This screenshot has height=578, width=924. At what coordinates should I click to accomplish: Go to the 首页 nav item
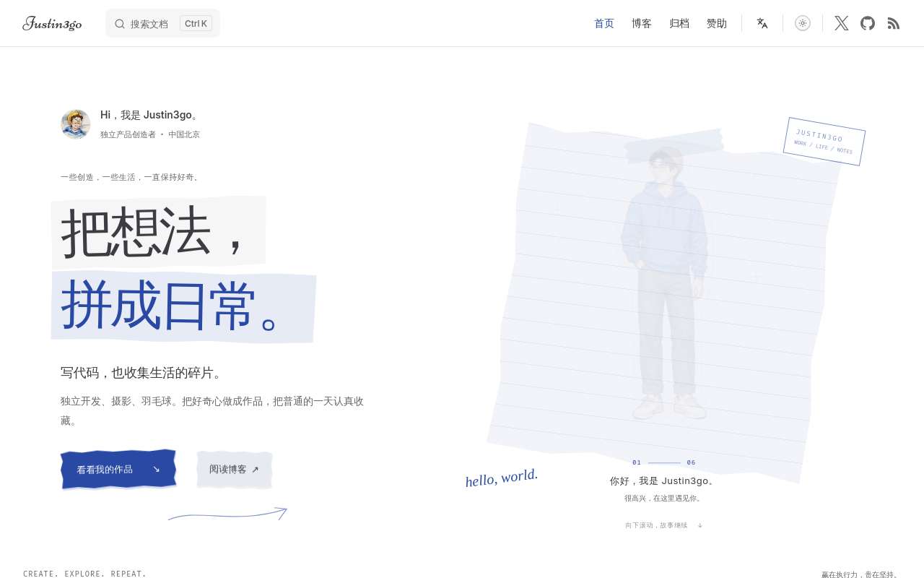tap(604, 23)
